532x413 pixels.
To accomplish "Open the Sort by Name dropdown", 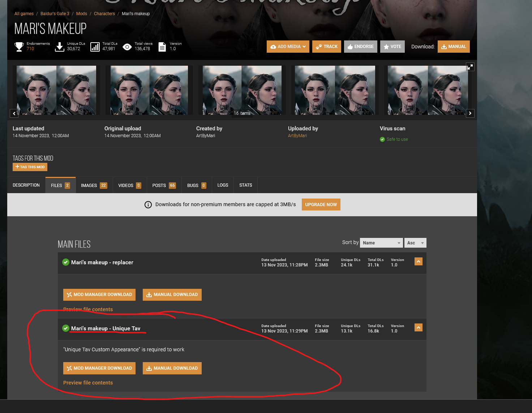I will click(x=381, y=243).
